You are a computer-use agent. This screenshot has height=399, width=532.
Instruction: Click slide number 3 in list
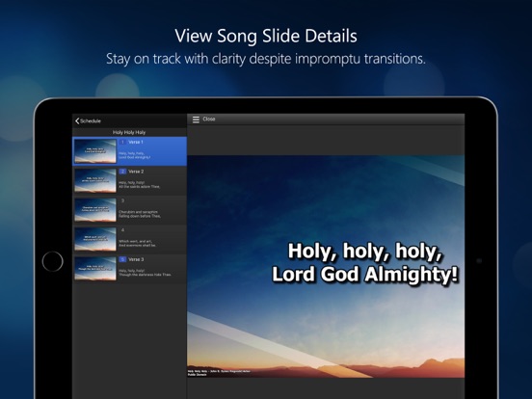[x=122, y=200]
